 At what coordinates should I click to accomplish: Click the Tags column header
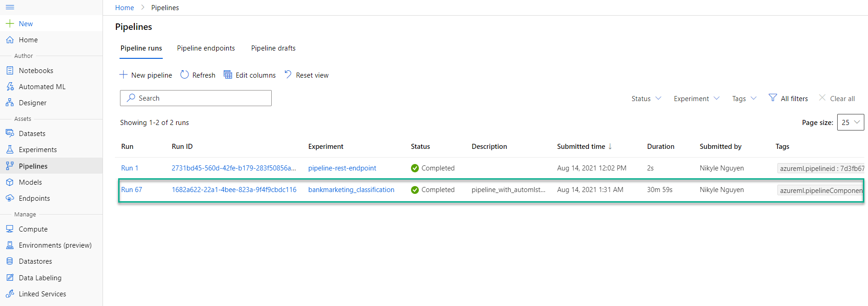pyautogui.click(x=782, y=147)
